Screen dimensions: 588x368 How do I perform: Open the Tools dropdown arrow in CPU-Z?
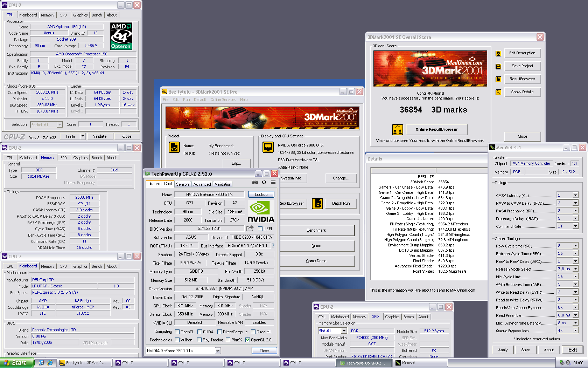pos(83,136)
